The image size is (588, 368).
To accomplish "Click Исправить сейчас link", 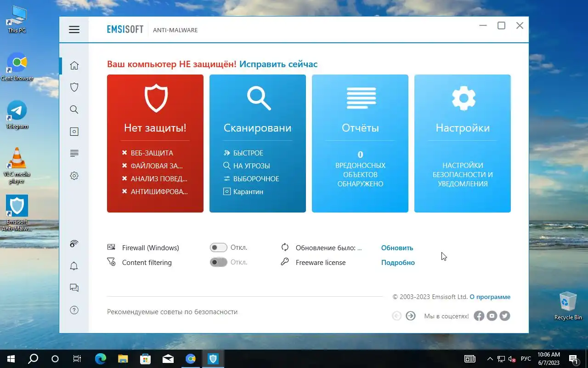I will 278,64.
